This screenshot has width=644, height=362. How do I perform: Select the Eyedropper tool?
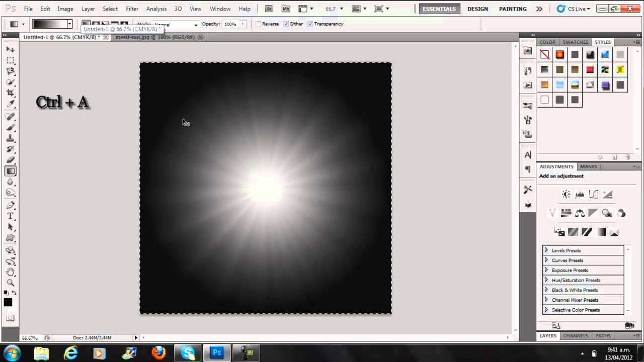[x=10, y=104]
